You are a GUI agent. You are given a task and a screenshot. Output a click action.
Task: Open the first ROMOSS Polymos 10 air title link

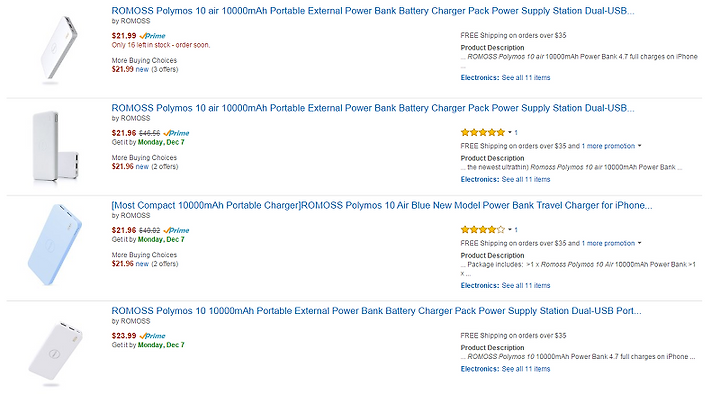[x=373, y=11]
